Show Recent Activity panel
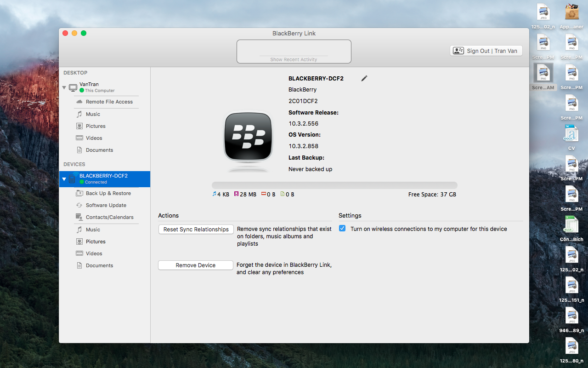Screen dimensions: 588x368 tap(294, 59)
